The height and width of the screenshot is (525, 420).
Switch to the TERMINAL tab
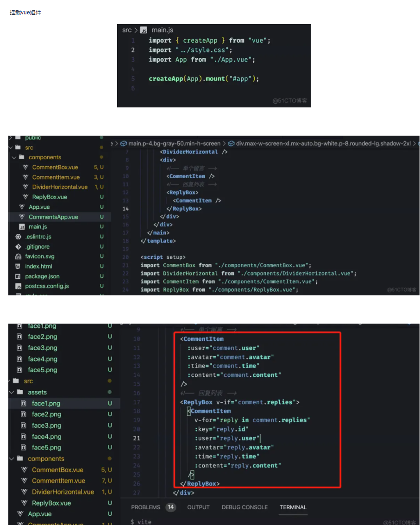(293, 507)
